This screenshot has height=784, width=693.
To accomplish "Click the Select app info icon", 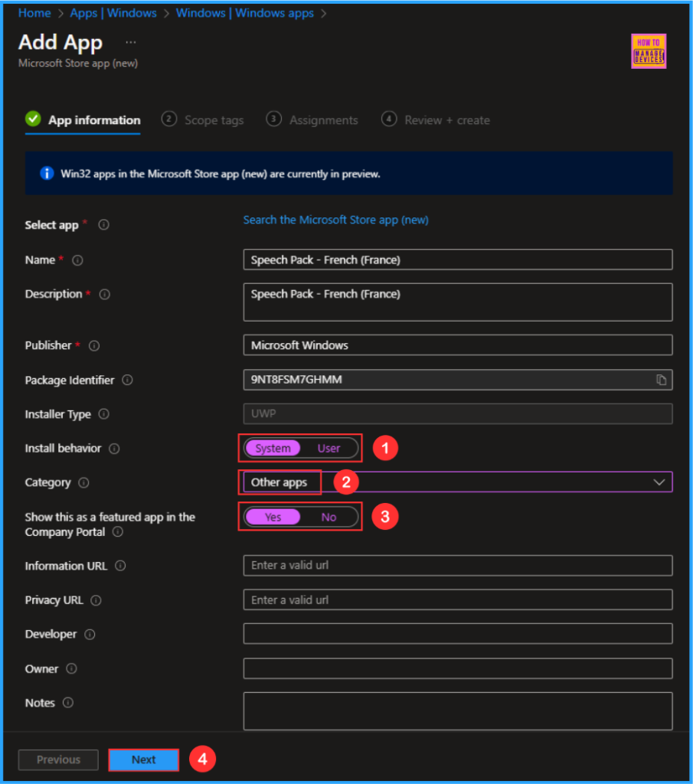I will (103, 225).
